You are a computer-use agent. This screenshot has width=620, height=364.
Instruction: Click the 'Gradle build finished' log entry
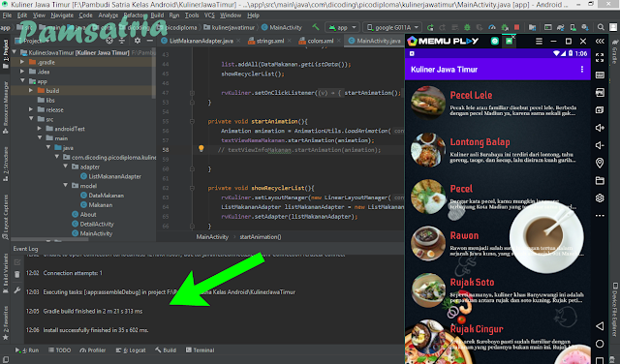(93, 311)
